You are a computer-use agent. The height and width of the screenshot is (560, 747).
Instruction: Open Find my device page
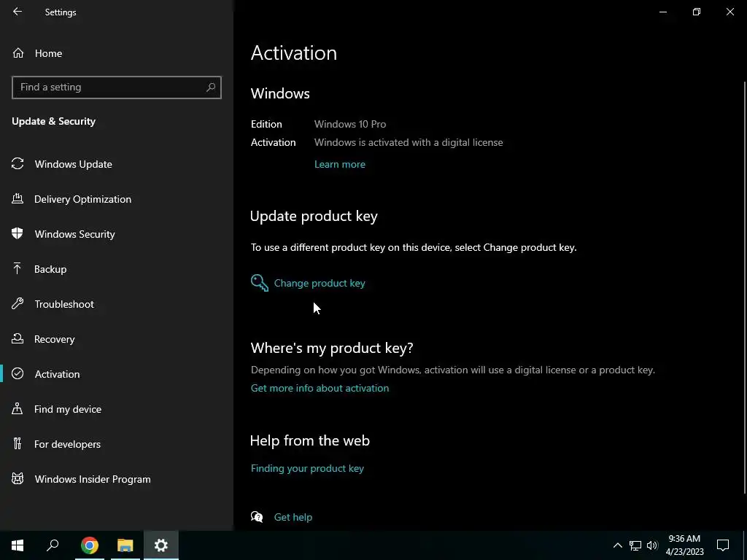point(117,409)
